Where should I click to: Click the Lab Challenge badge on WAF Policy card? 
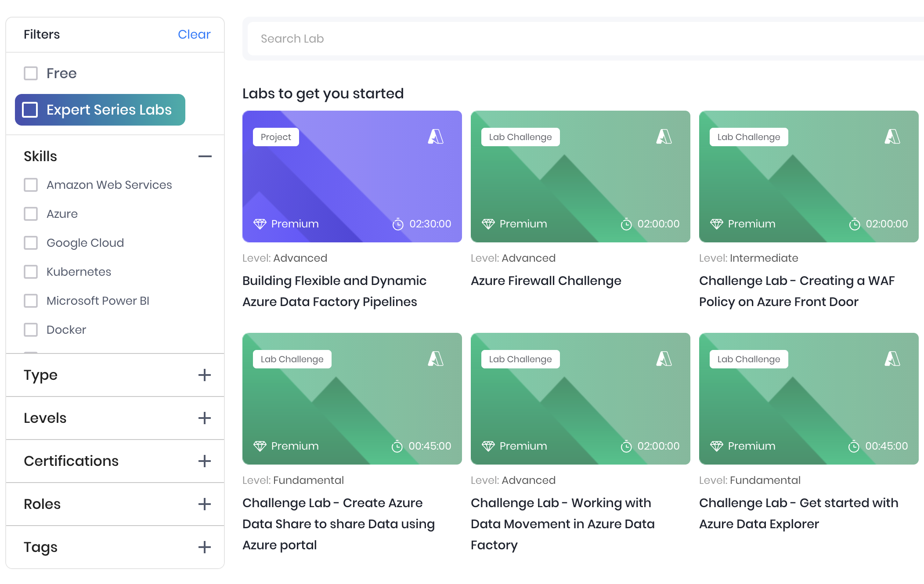pyautogui.click(x=749, y=137)
